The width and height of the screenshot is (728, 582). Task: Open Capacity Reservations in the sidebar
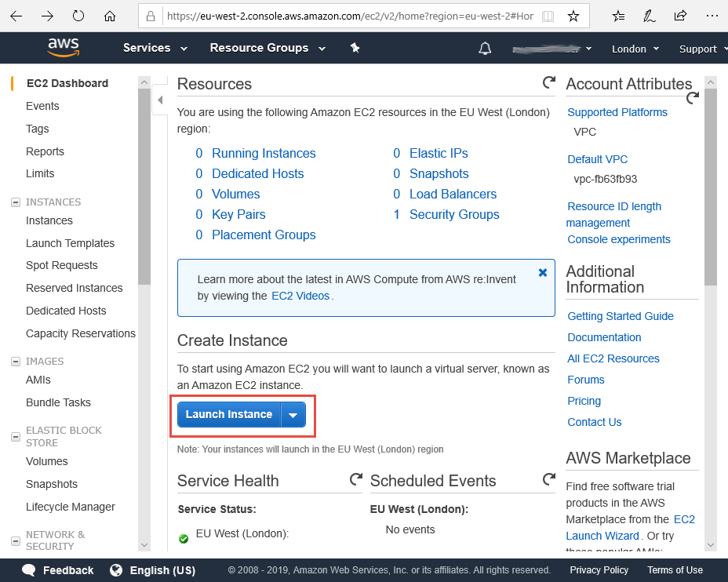[x=81, y=333]
